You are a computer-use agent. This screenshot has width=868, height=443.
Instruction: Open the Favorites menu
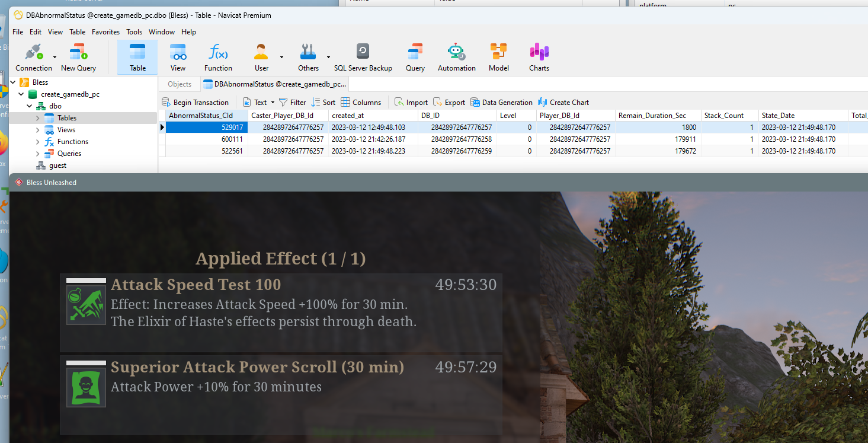(x=105, y=32)
